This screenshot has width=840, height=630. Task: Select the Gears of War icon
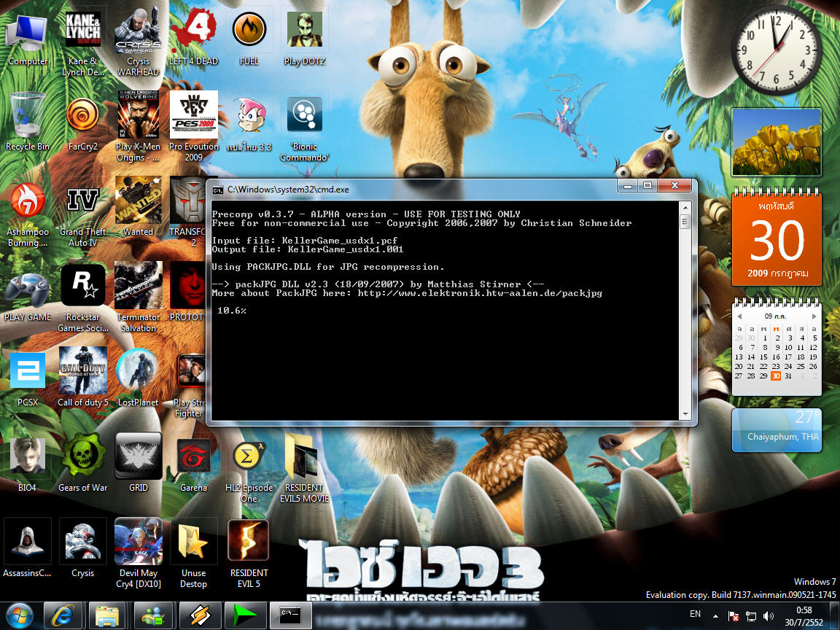pos(82,463)
